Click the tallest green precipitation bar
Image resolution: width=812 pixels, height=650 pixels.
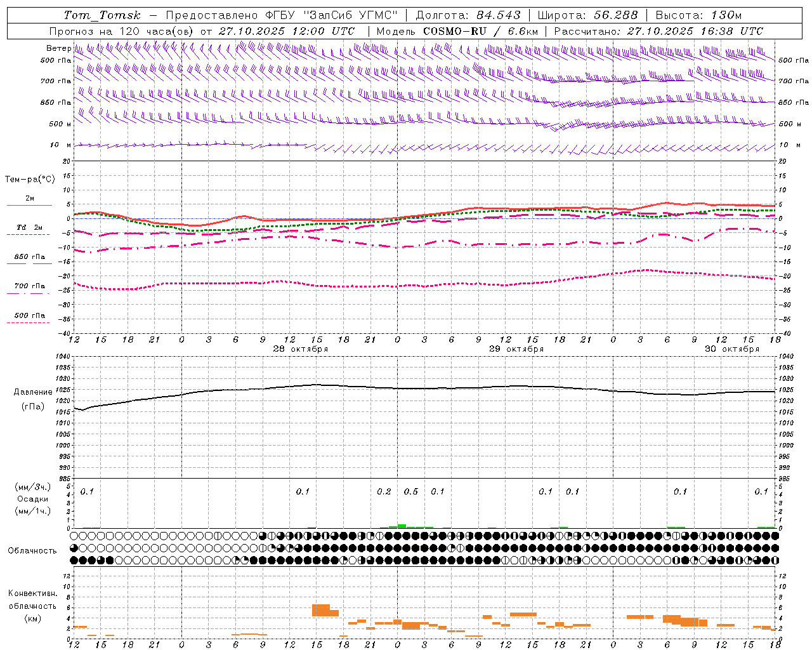pyautogui.click(x=402, y=526)
